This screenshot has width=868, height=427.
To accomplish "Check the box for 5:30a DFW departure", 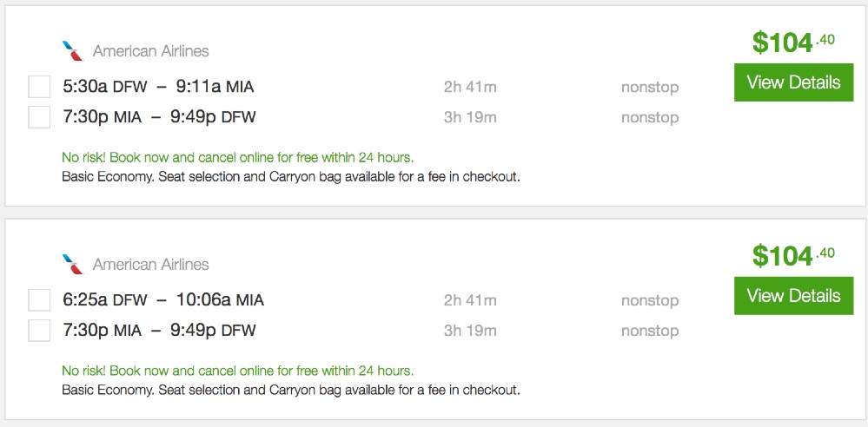I will coord(39,87).
